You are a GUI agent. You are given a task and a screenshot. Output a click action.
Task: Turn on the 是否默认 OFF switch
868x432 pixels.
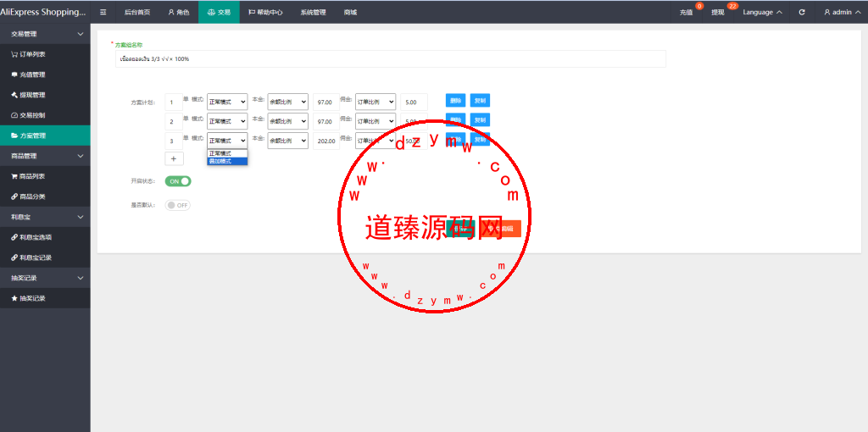178,205
